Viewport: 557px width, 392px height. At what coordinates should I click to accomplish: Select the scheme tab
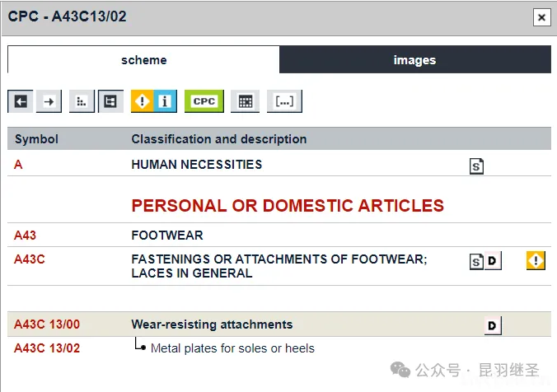[143, 60]
